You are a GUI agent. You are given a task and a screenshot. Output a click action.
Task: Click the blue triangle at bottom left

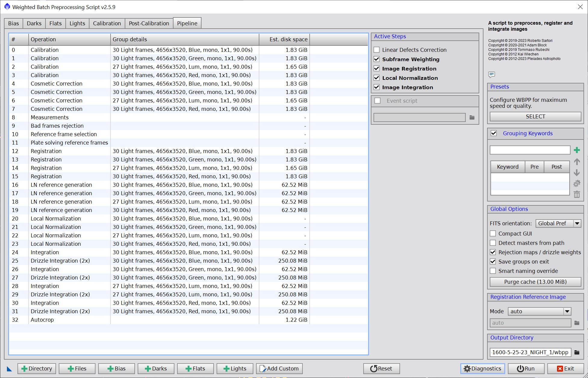coord(9,369)
